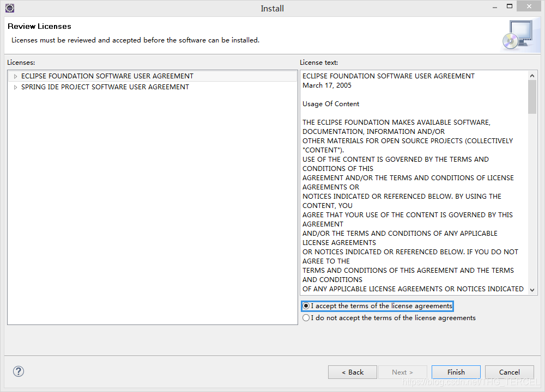Image resolution: width=545 pixels, height=392 pixels.
Task: Select ECLIPSE FOUNDATION SOFTWARE USER AGREEMENT row
Action: 153,76
